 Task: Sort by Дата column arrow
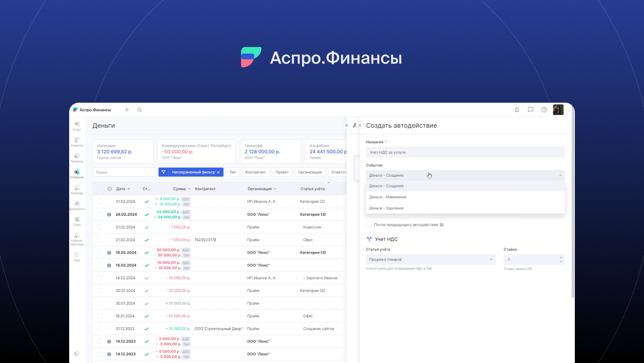129,189
